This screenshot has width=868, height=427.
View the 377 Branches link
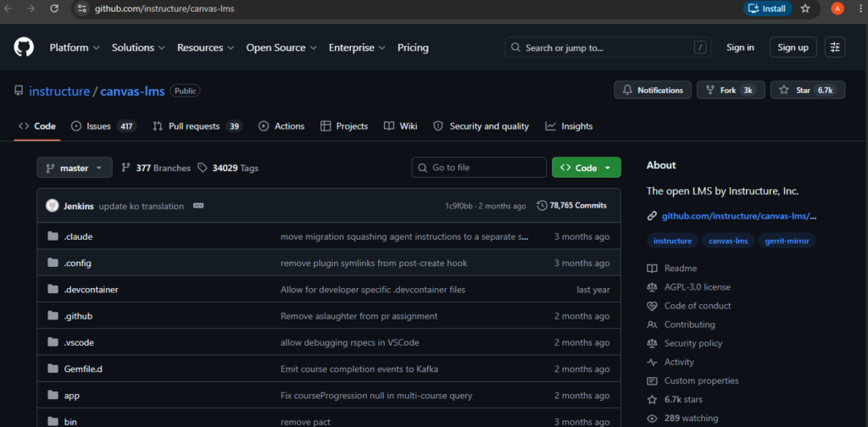pyautogui.click(x=156, y=168)
